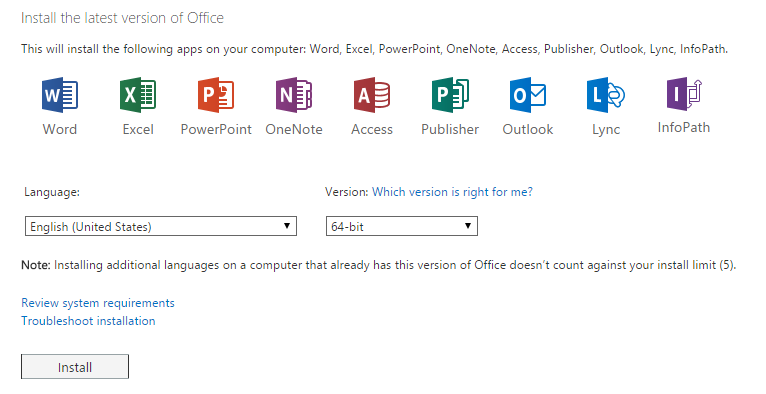Click the bold 'Note:' text
This screenshot has height=394, width=766.
[x=36, y=265]
